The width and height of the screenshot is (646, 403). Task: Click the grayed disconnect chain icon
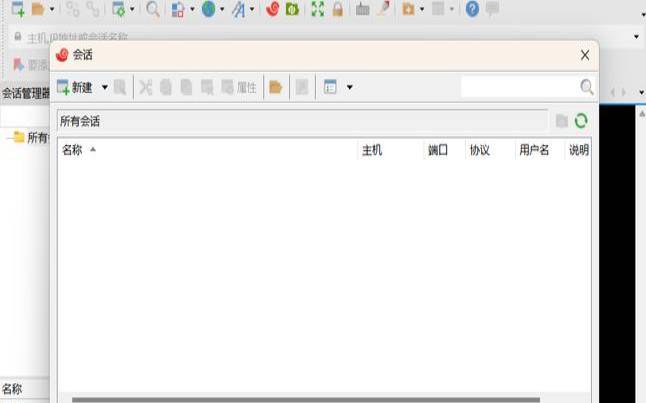(x=93, y=9)
